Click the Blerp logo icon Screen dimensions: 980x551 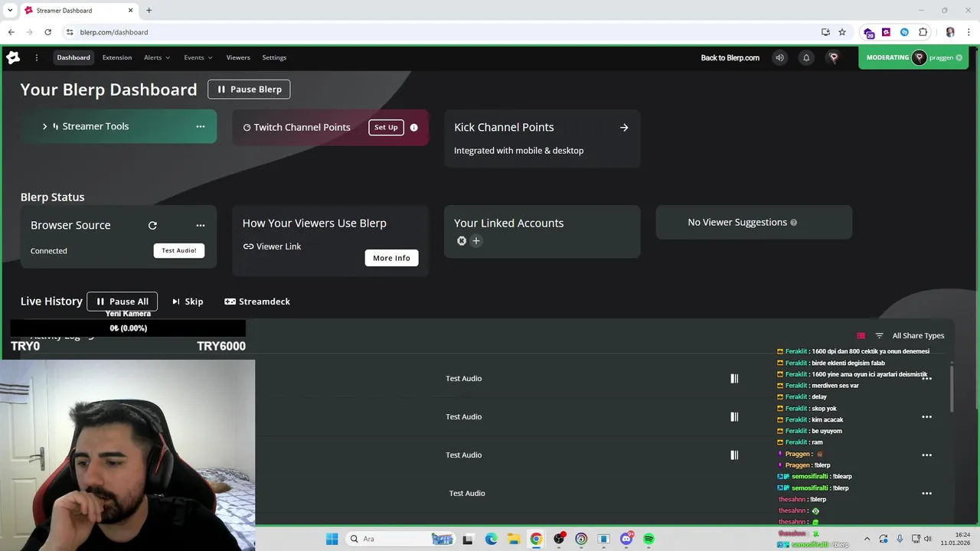click(13, 57)
